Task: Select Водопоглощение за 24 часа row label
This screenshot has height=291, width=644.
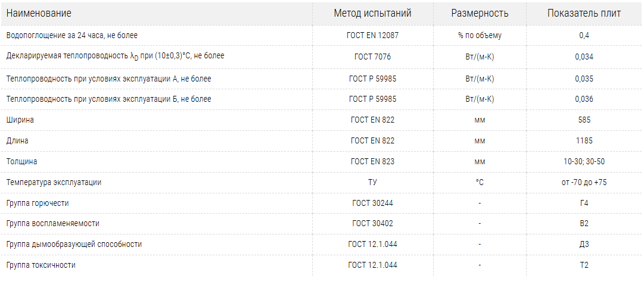Action: coord(71,35)
